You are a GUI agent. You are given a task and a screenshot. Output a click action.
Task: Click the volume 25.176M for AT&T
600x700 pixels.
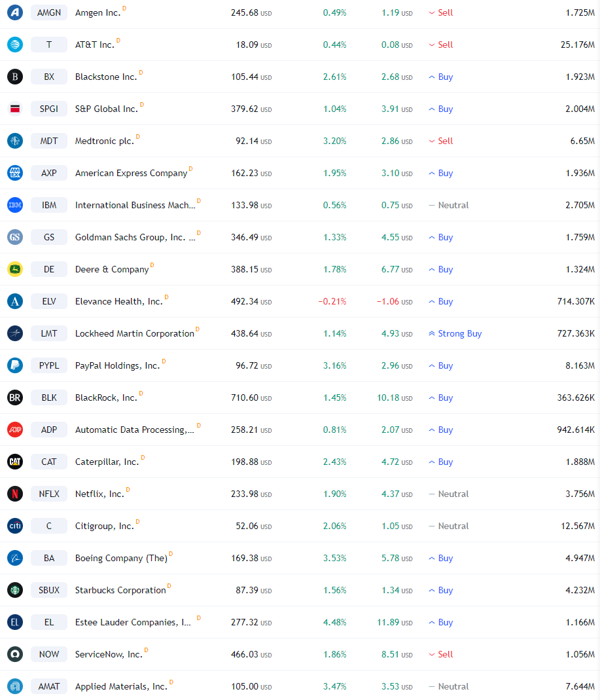click(578, 45)
